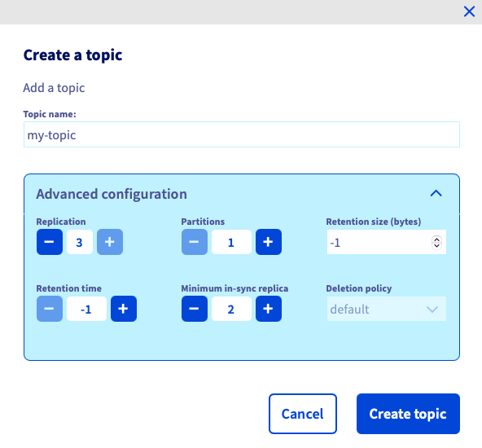The height and width of the screenshot is (448, 482).
Task: Collapse the Advanced configuration chevron
Action: [436, 193]
